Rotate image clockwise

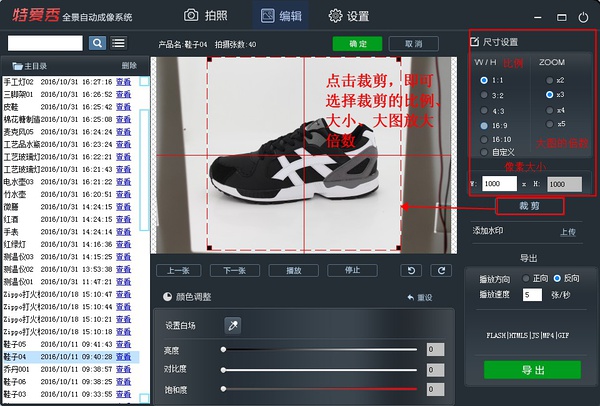(x=441, y=271)
